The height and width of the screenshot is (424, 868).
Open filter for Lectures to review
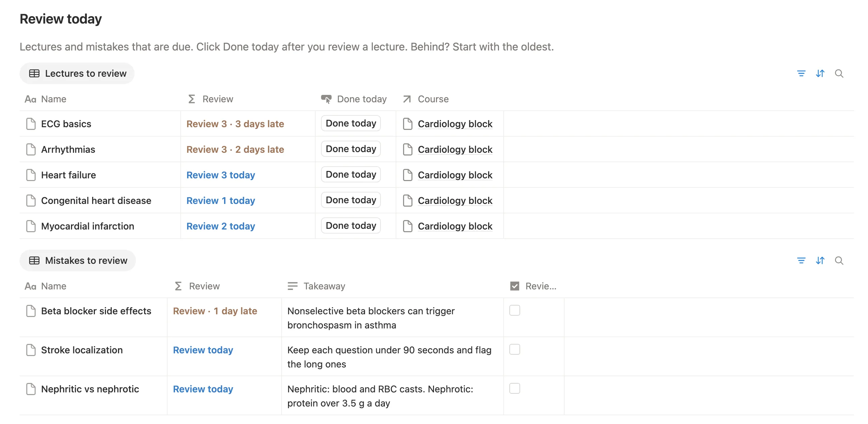pos(801,73)
